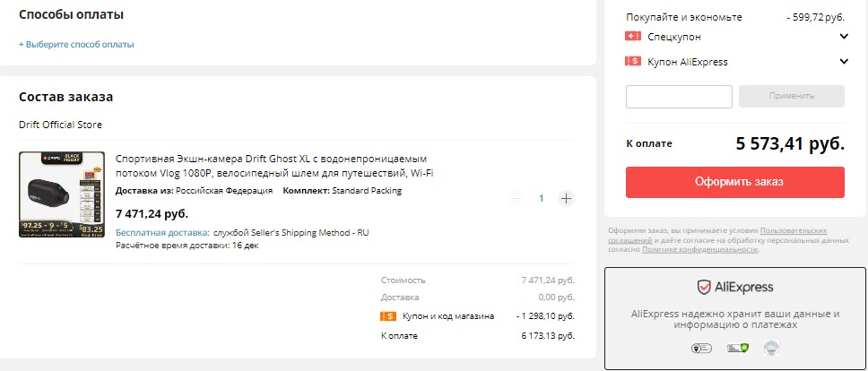This screenshot has height=371, width=868.
Task: Increase item quantity with plus button
Action: [x=566, y=198]
